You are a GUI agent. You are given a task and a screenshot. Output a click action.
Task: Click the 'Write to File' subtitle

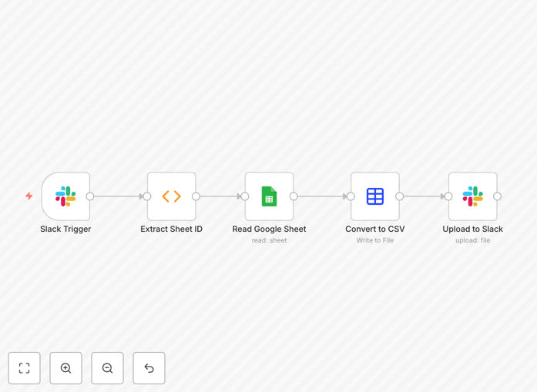(375, 240)
